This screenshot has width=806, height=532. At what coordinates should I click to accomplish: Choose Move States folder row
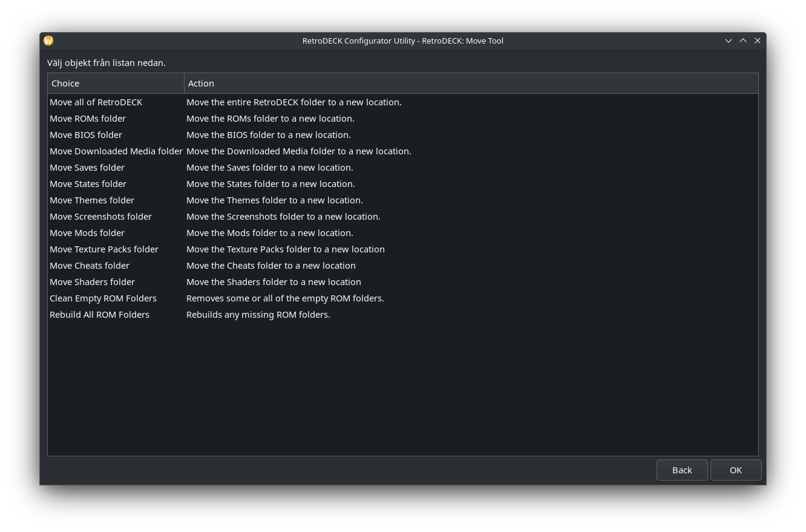point(88,184)
